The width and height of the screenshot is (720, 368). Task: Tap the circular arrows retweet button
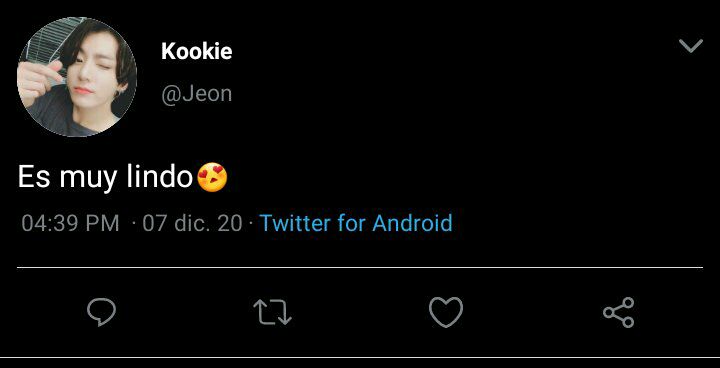(x=272, y=312)
